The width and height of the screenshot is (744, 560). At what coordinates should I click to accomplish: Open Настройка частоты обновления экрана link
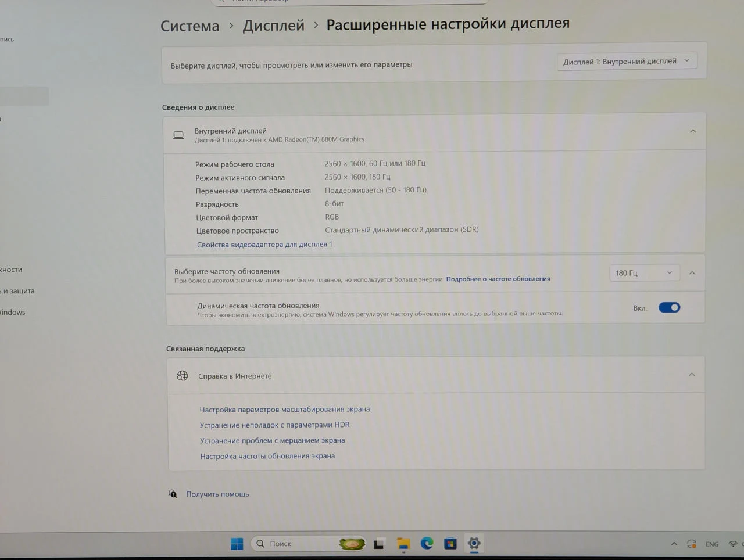click(x=268, y=456)
